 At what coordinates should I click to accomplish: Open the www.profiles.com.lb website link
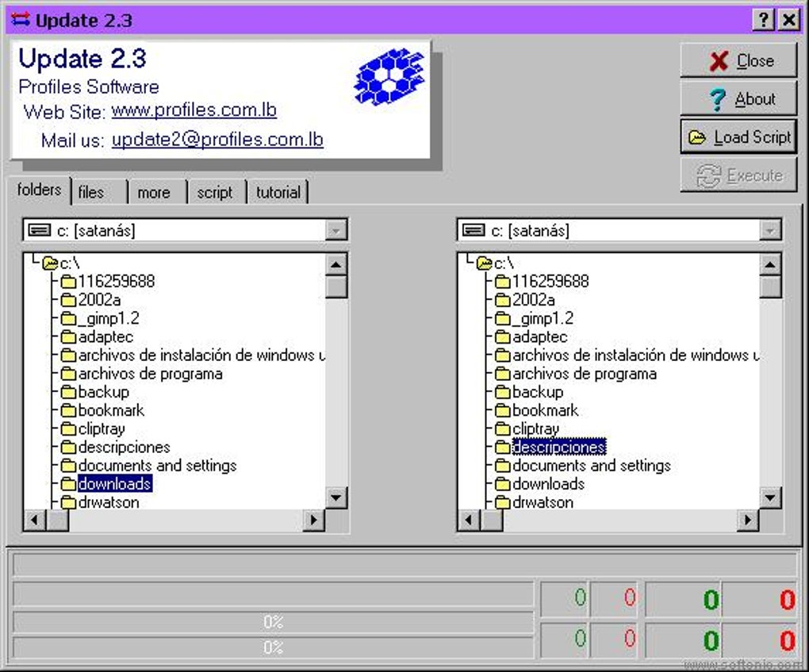click(x=194, y=110)
